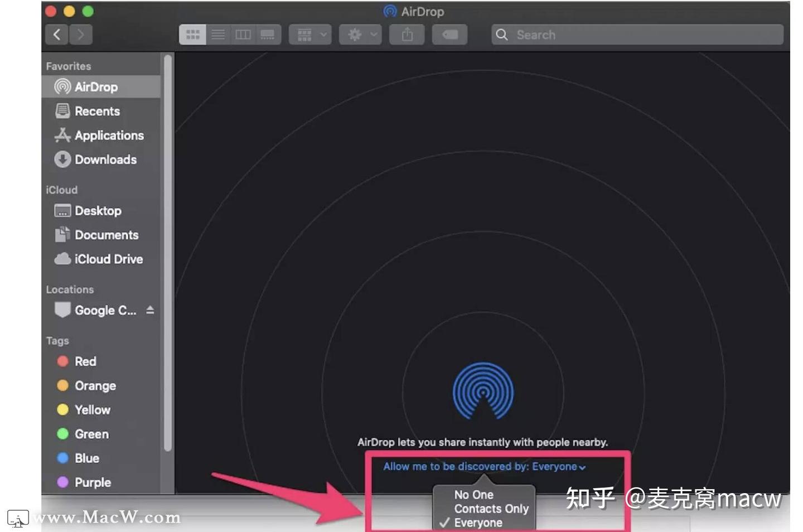Close the AirDrop window with the red button
The image size is (803, 532).
pyautogui.click(x=51, y=11)
